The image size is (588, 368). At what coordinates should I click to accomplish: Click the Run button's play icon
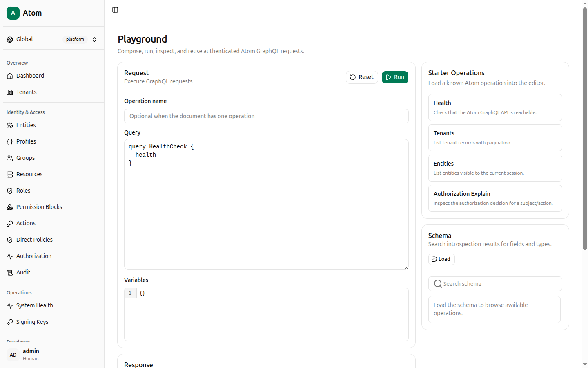[388, 77]
